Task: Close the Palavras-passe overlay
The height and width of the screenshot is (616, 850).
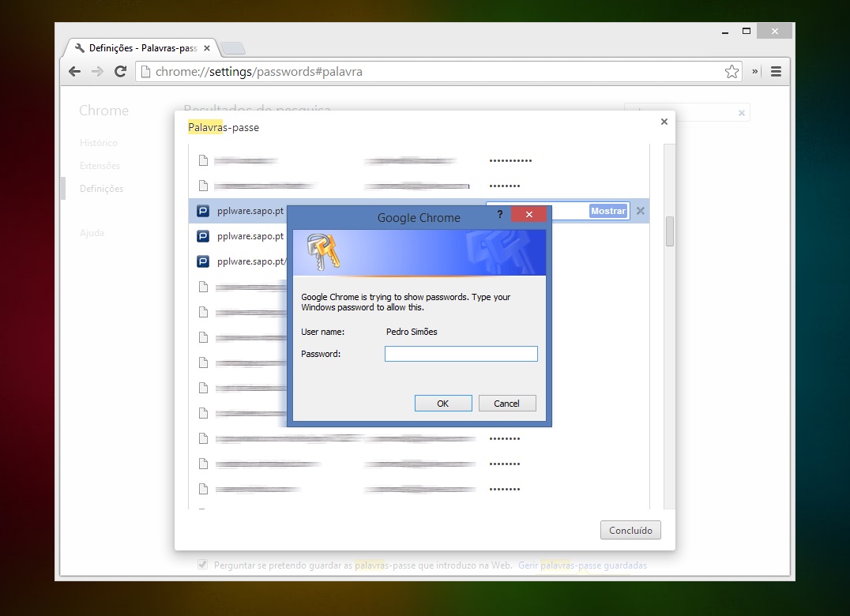Action: point(664,122)
